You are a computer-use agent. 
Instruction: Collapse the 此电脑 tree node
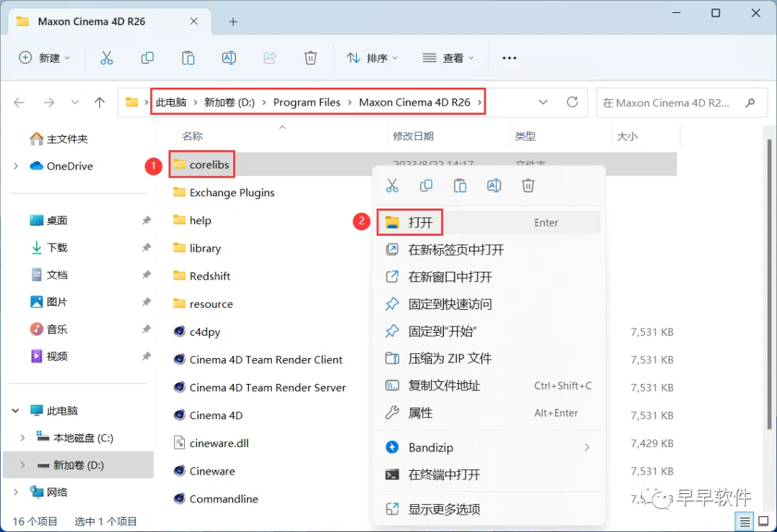pyautogui.click(x=16, y=411)
